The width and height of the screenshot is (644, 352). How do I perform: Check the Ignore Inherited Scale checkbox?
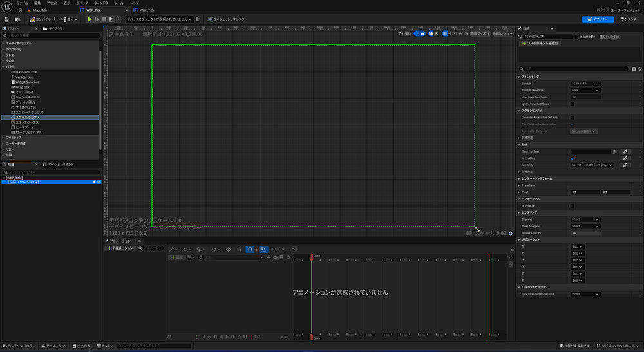(572, 104)
